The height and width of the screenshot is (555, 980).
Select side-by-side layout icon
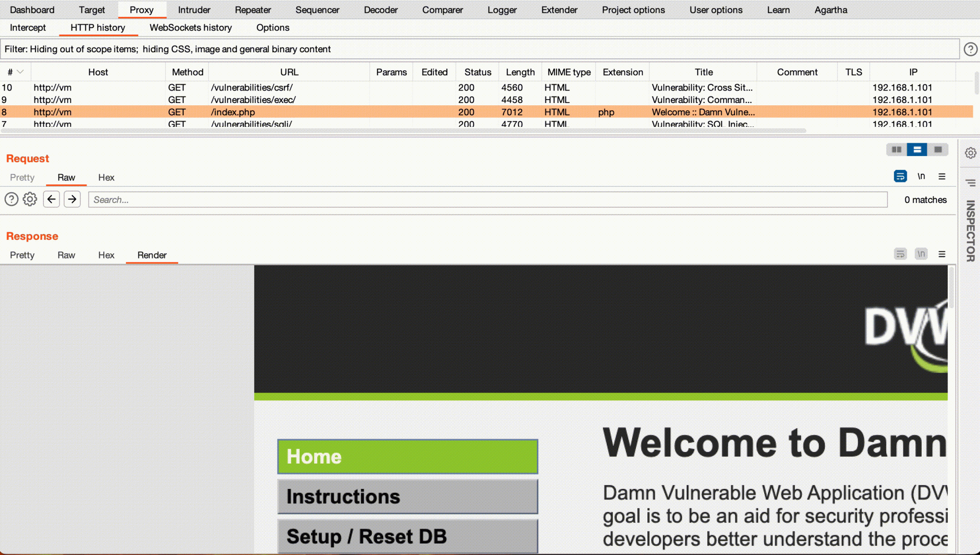897,150
